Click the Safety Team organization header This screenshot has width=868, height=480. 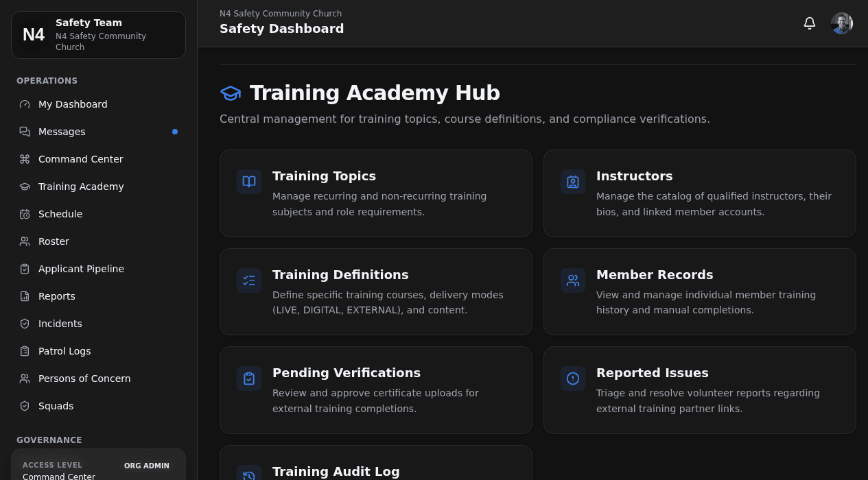pos(98,35)
